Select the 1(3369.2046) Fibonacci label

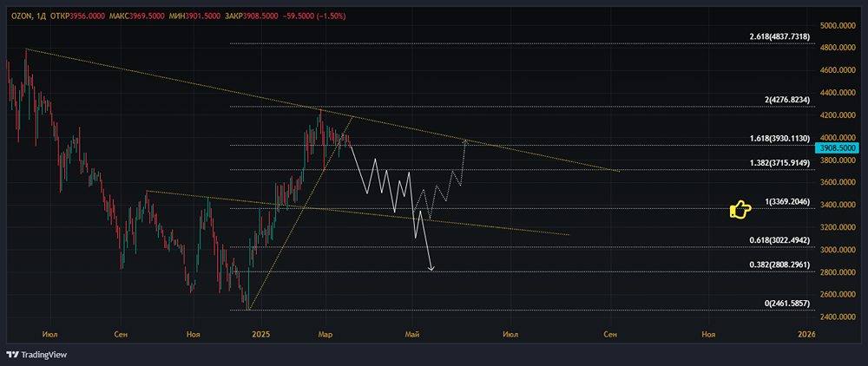(x=788, y=202)
